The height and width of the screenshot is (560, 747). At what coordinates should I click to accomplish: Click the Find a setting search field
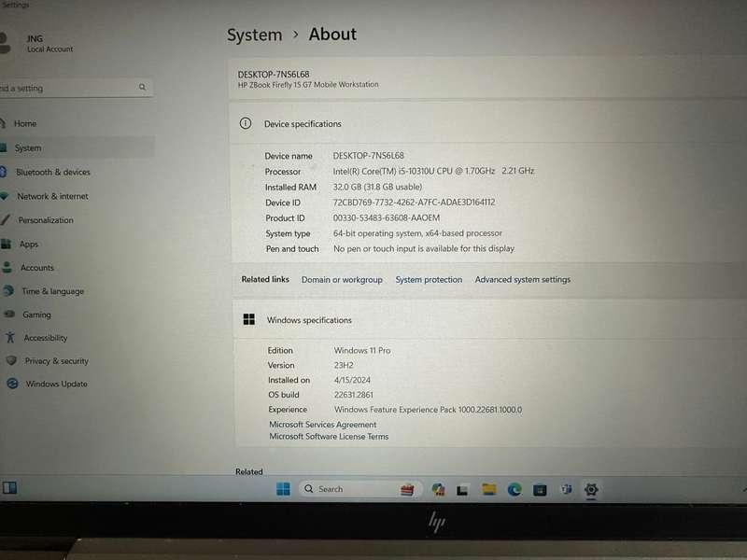[x=77, y=88]
